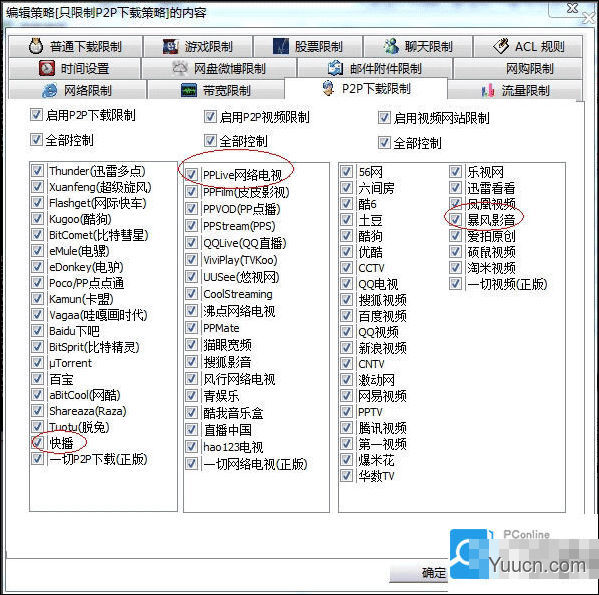Viewport: 599px width, 595px height.
Task: Toggle μTorrent checkbox
Action: point(37,362)
